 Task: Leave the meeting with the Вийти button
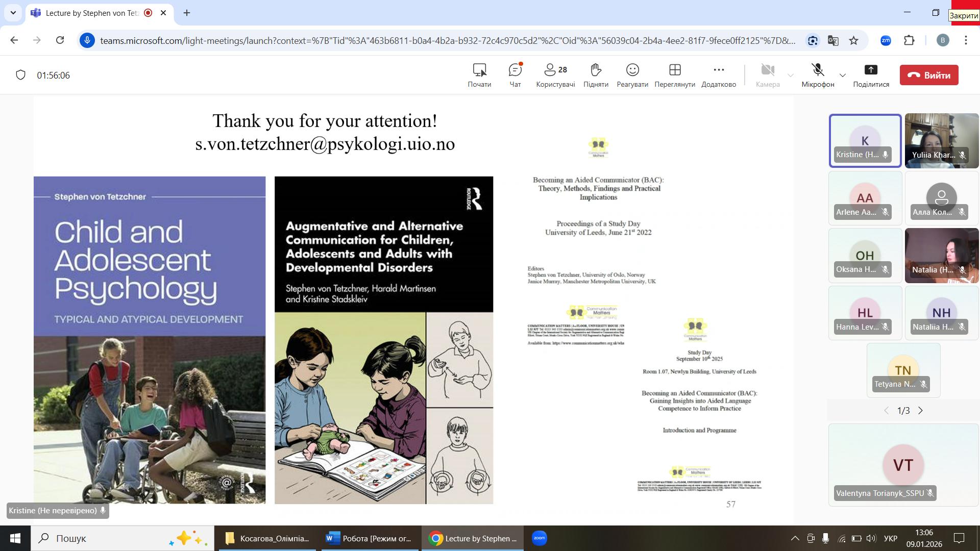coord(929,75)
